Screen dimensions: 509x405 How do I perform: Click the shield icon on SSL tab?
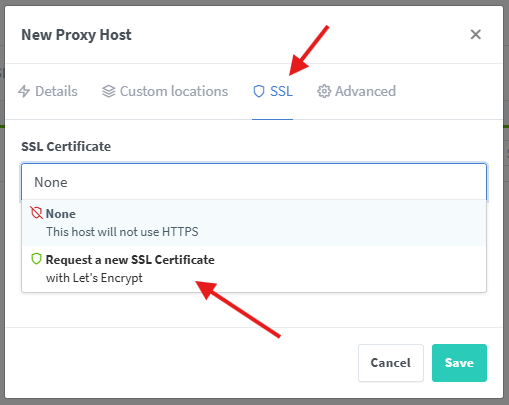click(259, 91)
